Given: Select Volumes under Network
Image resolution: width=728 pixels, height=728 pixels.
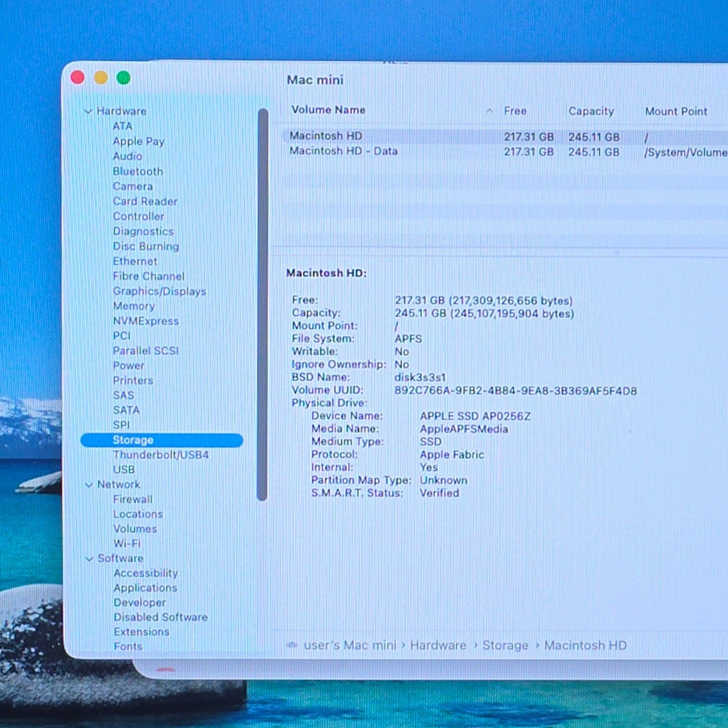Looking at the screenshot, I should coord(135,529).
